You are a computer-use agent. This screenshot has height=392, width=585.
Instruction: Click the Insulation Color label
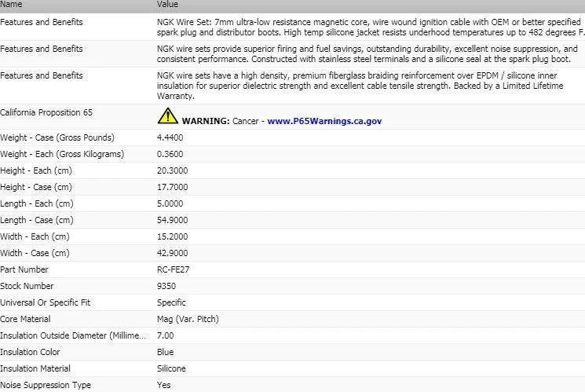tap(30, 352)
